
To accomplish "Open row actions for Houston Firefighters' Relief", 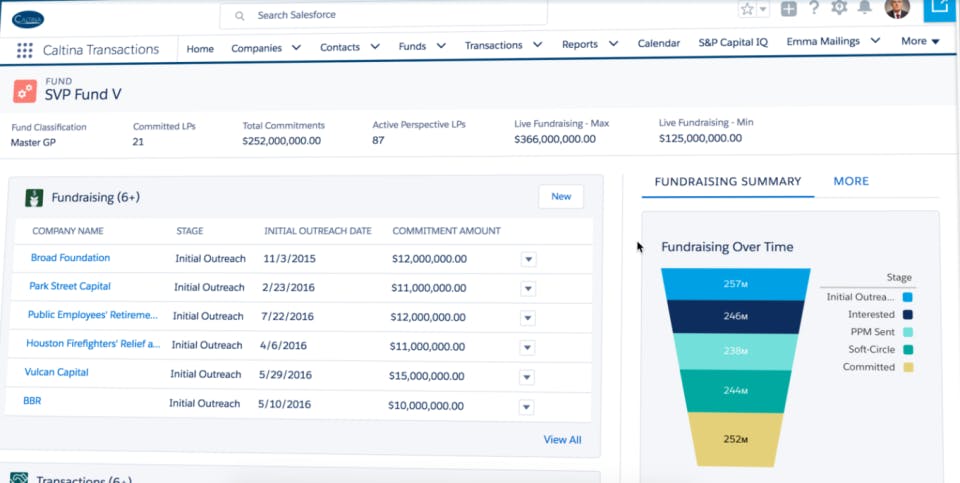I will [x=527, y=348].
